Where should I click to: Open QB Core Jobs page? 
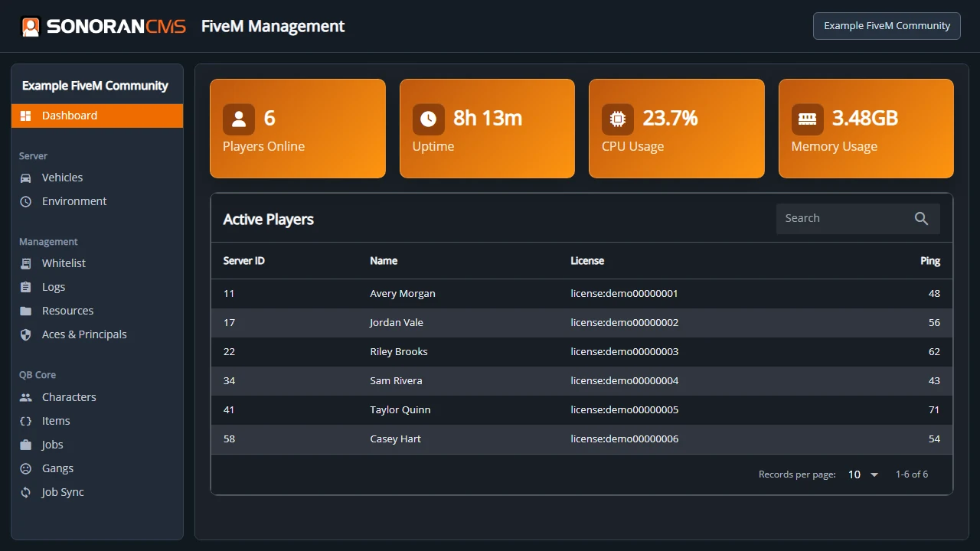coord(97,445)
